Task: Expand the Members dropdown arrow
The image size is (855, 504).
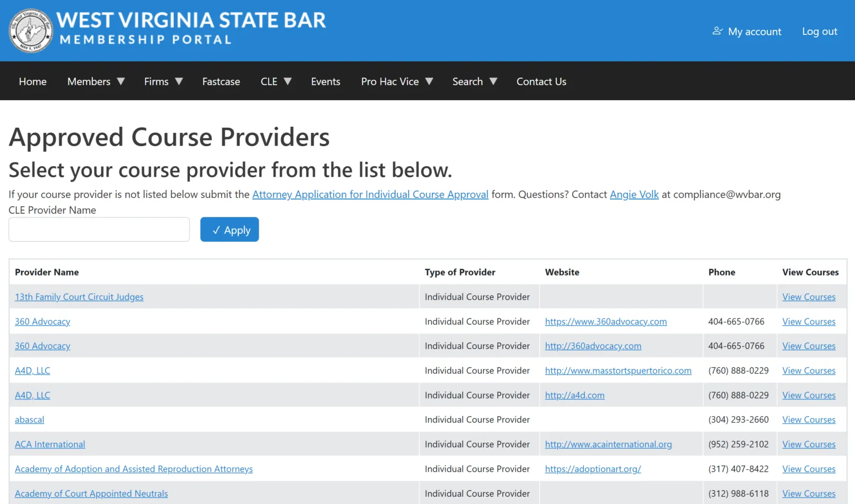Action: pyautogui.click(x=121, y=81)
